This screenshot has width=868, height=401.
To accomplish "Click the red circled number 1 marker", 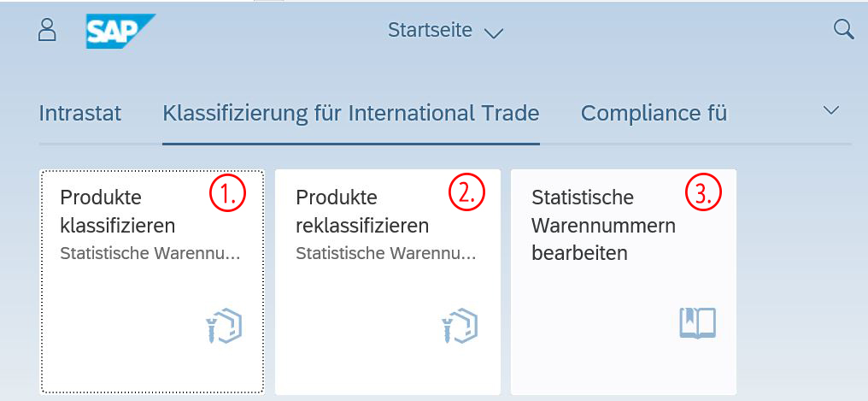I will point(228,194).
